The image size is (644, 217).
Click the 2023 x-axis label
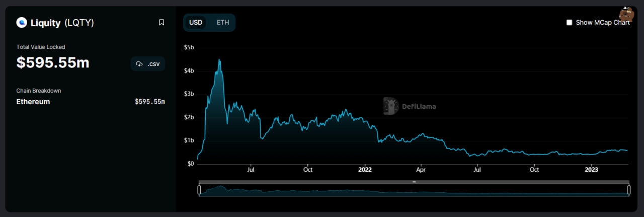[x=592, y=170]
